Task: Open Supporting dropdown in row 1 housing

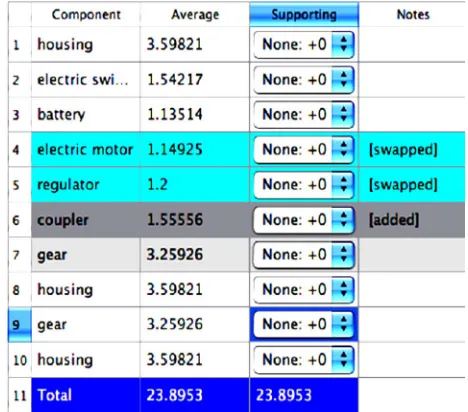Action: (x=303, y=44)
